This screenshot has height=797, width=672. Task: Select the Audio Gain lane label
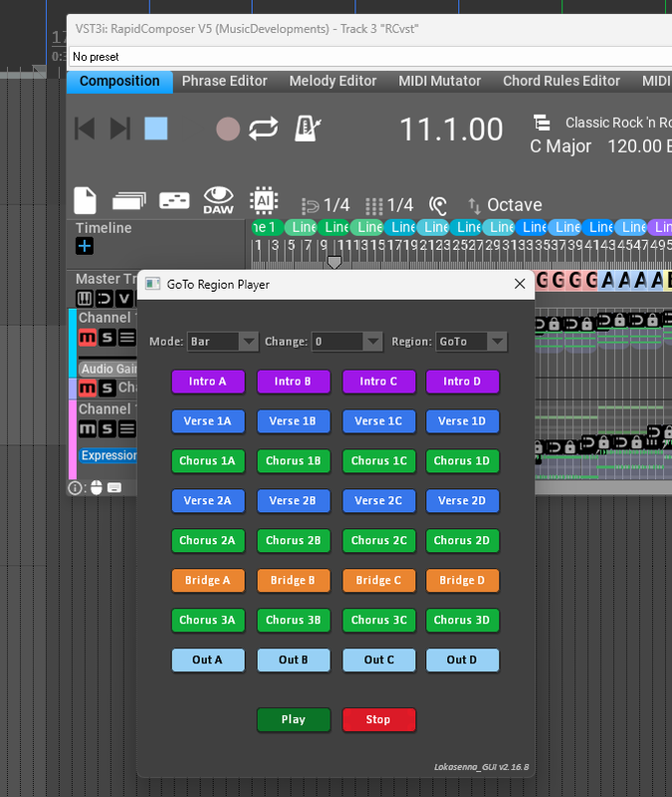(x=108, y=369)
